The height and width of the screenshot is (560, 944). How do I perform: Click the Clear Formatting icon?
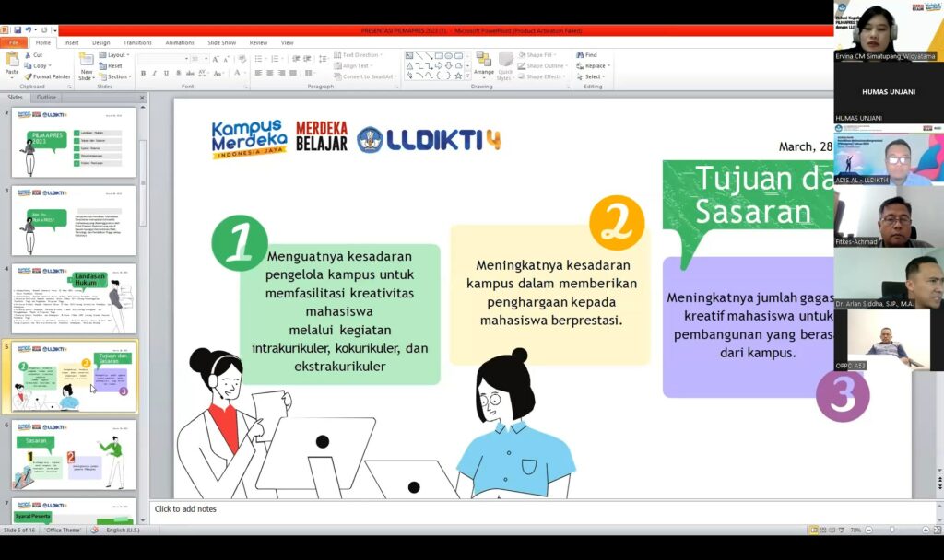(242, 59)
